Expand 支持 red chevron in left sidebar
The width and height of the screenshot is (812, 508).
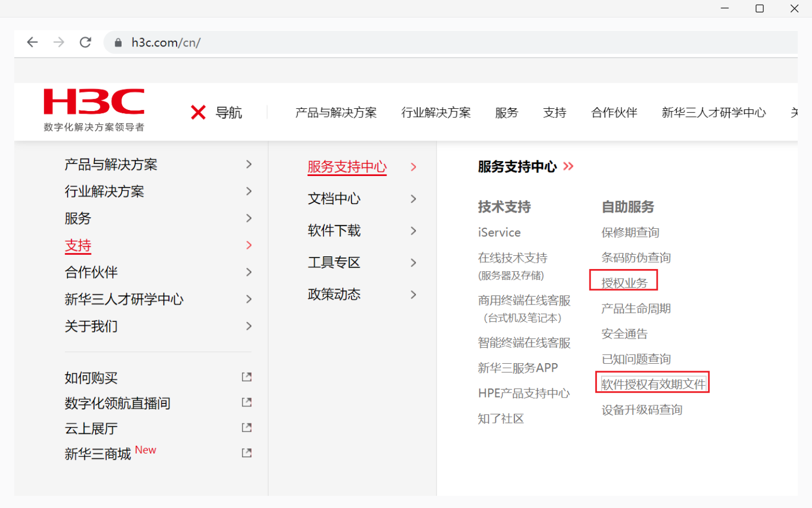click(x=249, y=245)
